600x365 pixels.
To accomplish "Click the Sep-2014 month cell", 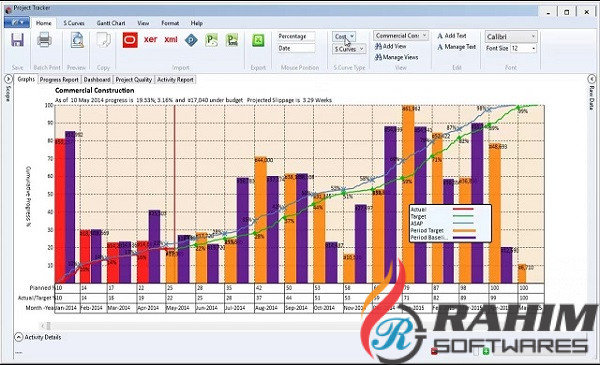I will (x=298, y=308).
